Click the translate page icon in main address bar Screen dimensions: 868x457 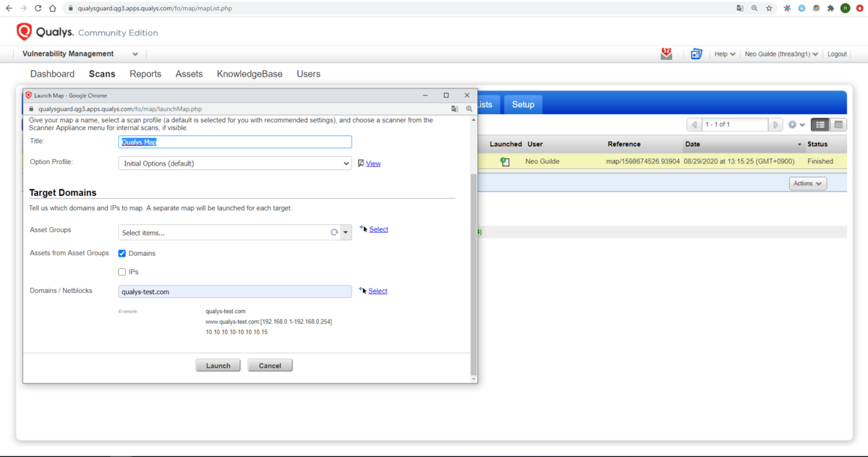pos(740,9)
